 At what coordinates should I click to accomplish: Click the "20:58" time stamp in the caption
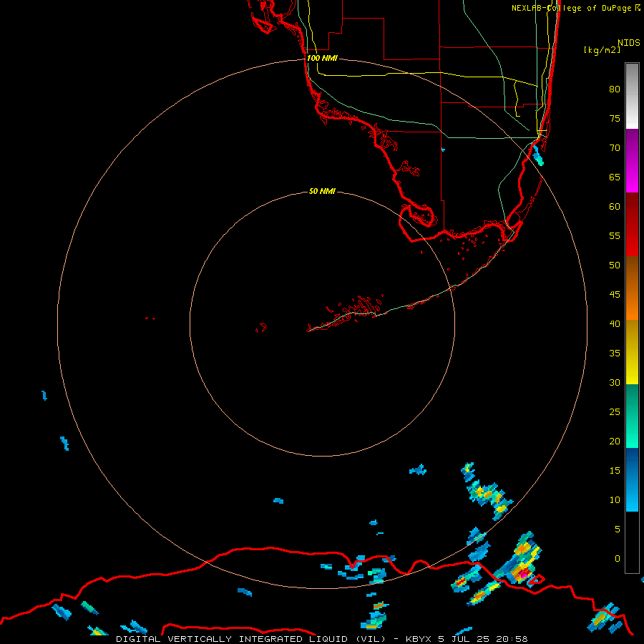tap(512, 639)
